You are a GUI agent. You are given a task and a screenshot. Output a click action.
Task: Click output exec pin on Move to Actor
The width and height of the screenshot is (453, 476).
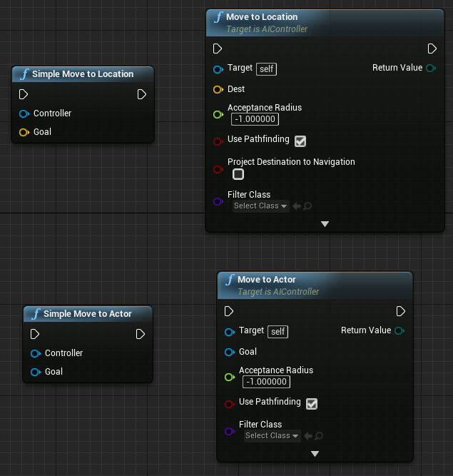(401, 311)
